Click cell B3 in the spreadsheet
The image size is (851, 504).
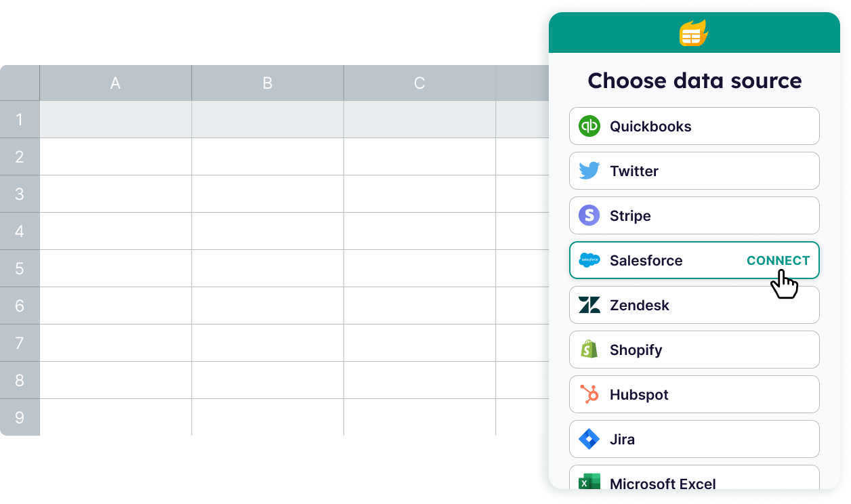(x=268, y=194)
